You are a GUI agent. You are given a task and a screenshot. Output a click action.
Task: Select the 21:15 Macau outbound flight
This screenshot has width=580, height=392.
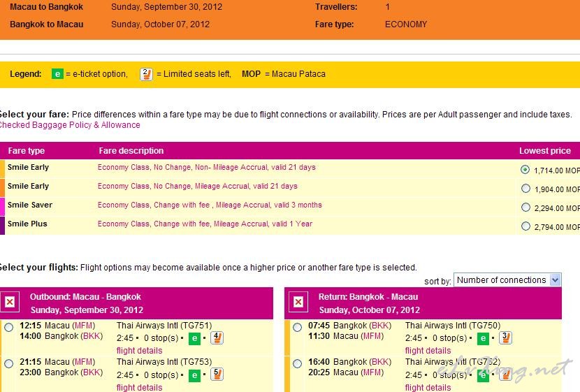[8, 363]
